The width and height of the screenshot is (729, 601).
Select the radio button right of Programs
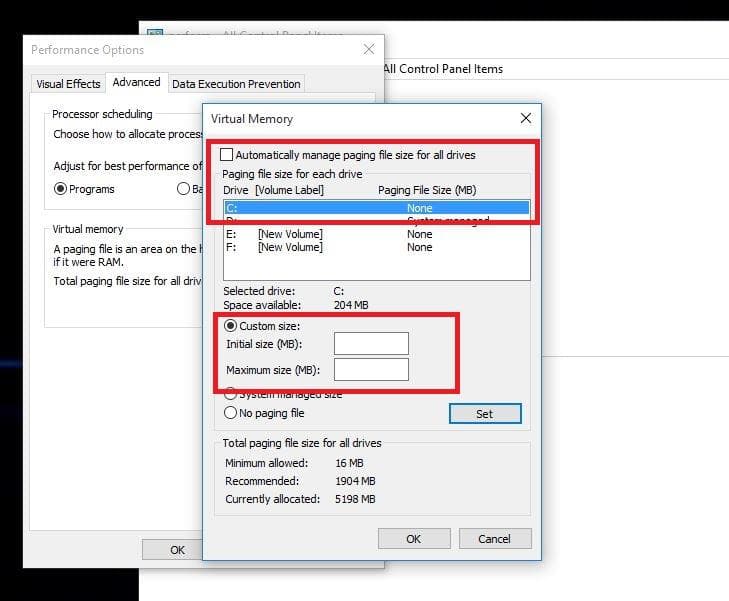(183, 189)
